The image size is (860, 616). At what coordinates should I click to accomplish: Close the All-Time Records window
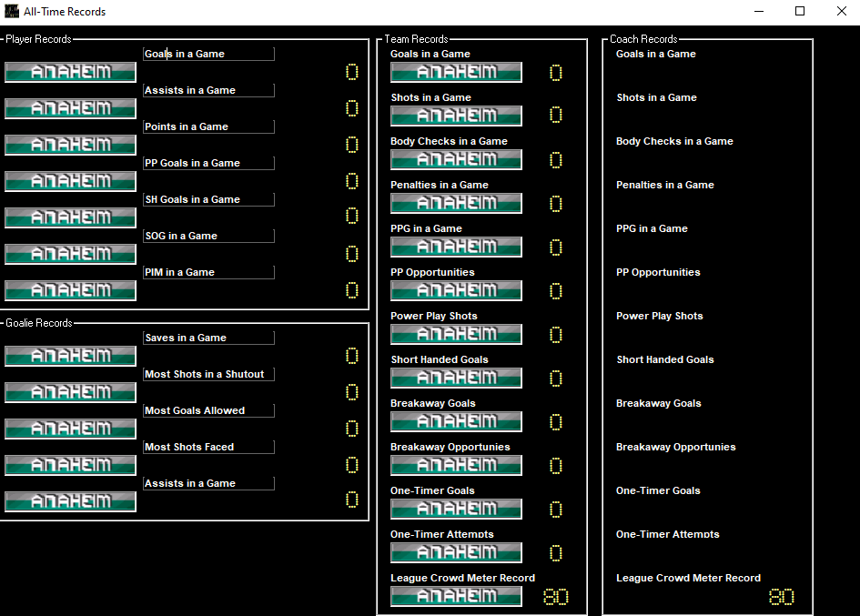pyautogui.click(x=841, y=12)
